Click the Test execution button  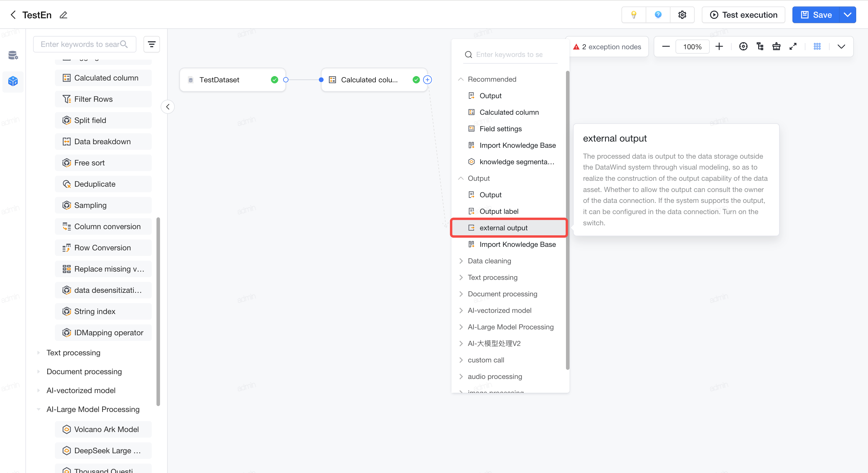click(x=743, y=15)
